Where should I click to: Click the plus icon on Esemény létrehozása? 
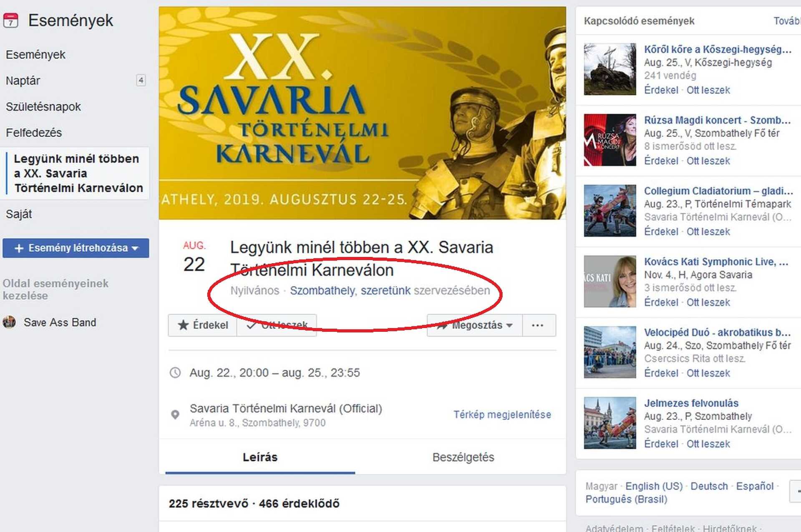click(19, 248)
